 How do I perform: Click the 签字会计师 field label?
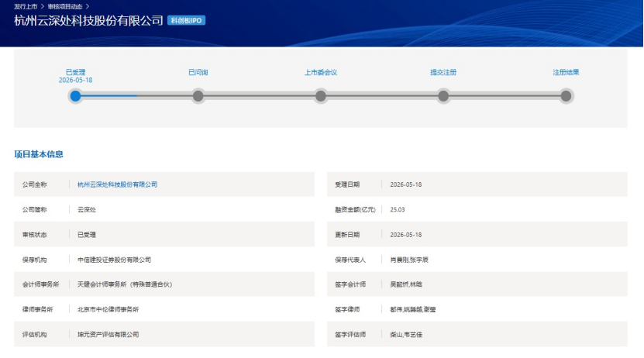pyautogui.click(x=350, y=284)
